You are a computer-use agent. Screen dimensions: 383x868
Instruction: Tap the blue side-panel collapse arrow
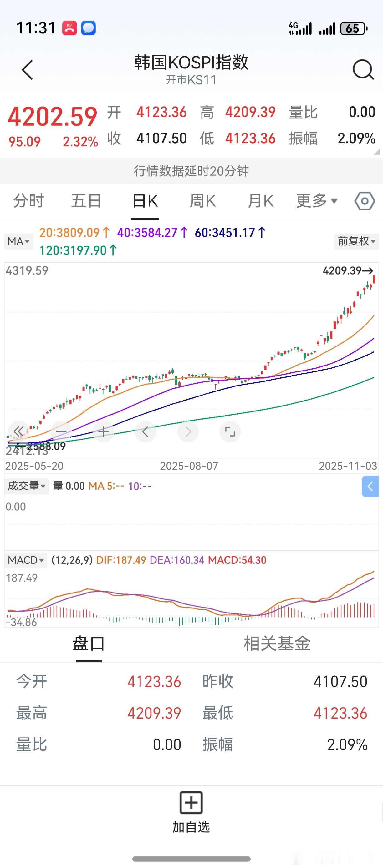pos(370,486)
